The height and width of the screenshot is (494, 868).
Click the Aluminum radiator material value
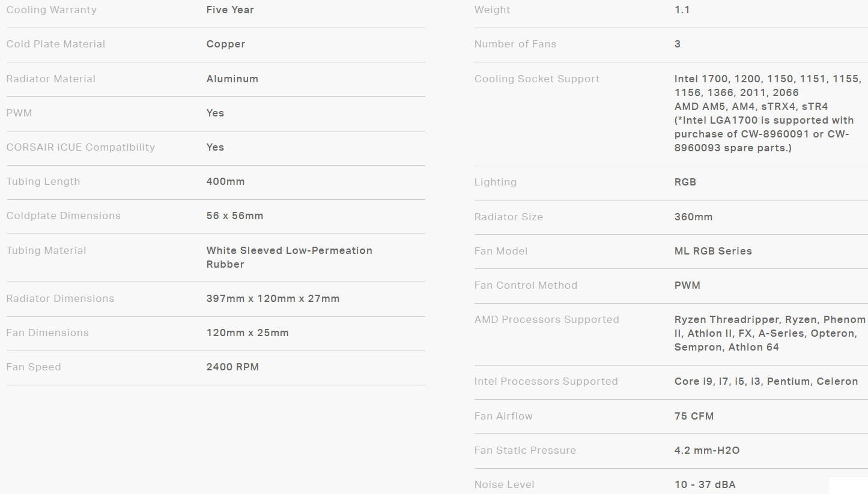[x=232, y=79]
